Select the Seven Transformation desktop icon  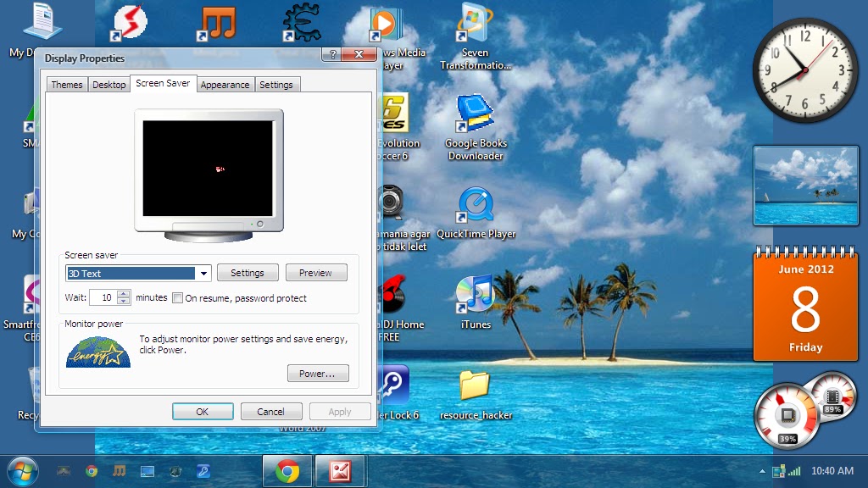(x=476, y=37)
